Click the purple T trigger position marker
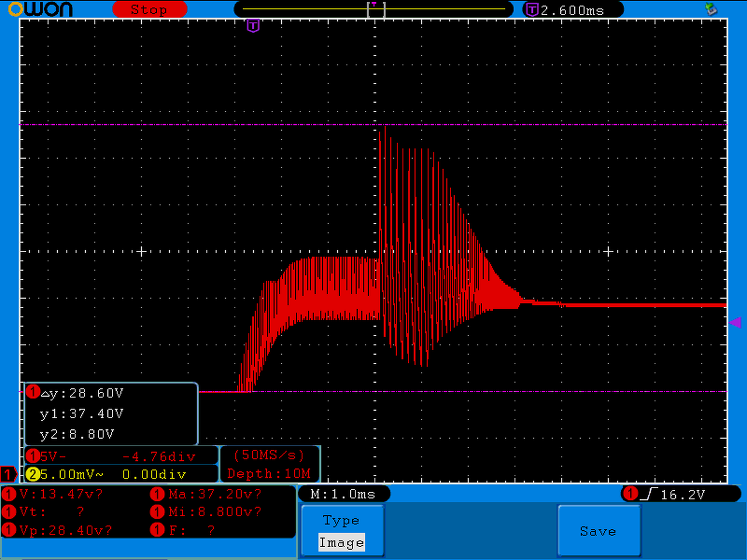The width and height of the screenshot is (747, 560). [x=253, y=26]
